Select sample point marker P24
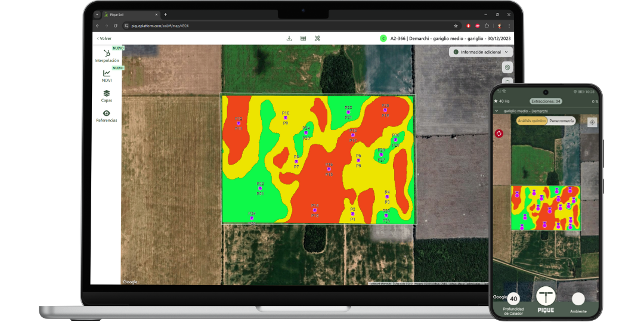This screenshot has width=644, height=322. coord(305,132)
